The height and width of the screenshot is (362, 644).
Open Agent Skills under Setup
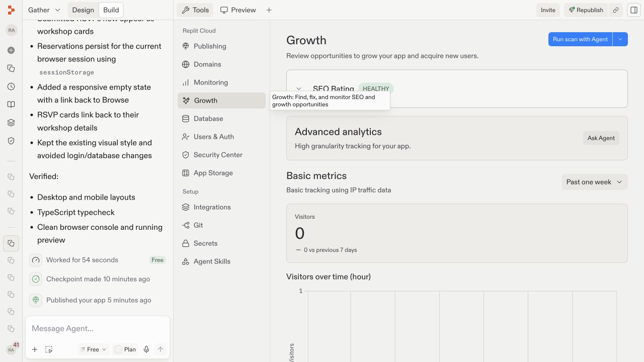tap(221, 261)
